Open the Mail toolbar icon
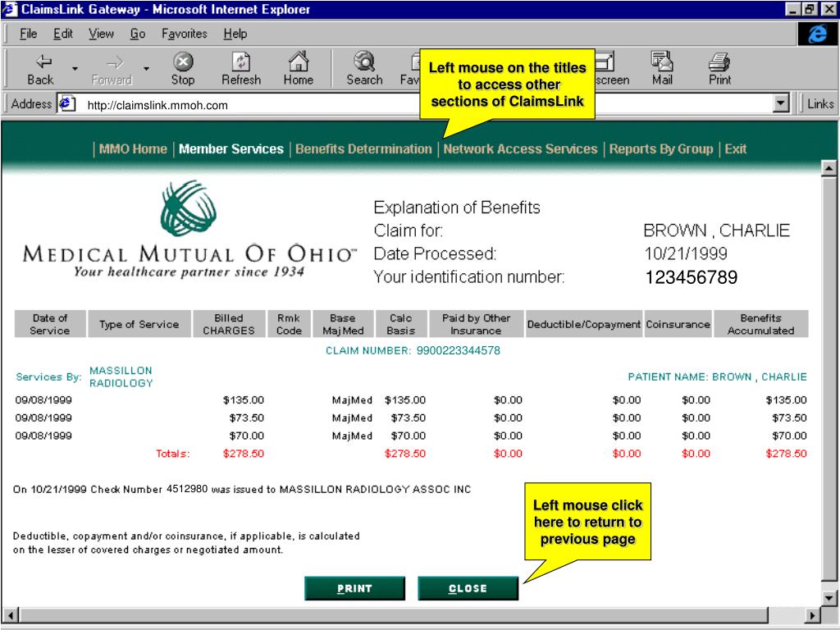The height and width of the screenshot is (630, 840). pos(662,62)
